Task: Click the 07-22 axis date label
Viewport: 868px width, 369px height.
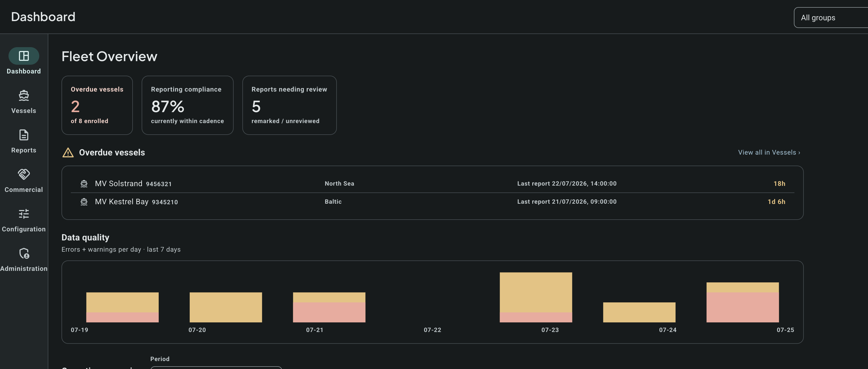Action: point(432,330)
